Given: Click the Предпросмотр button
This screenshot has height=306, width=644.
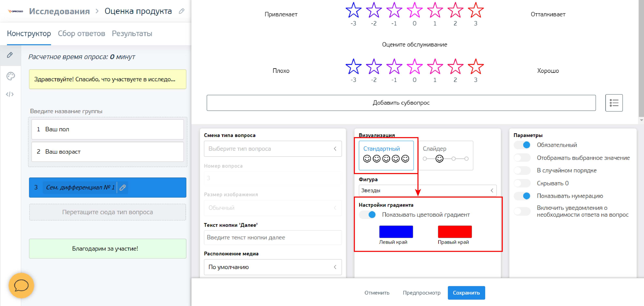Looking at the screenshot, I should [421, 293].
